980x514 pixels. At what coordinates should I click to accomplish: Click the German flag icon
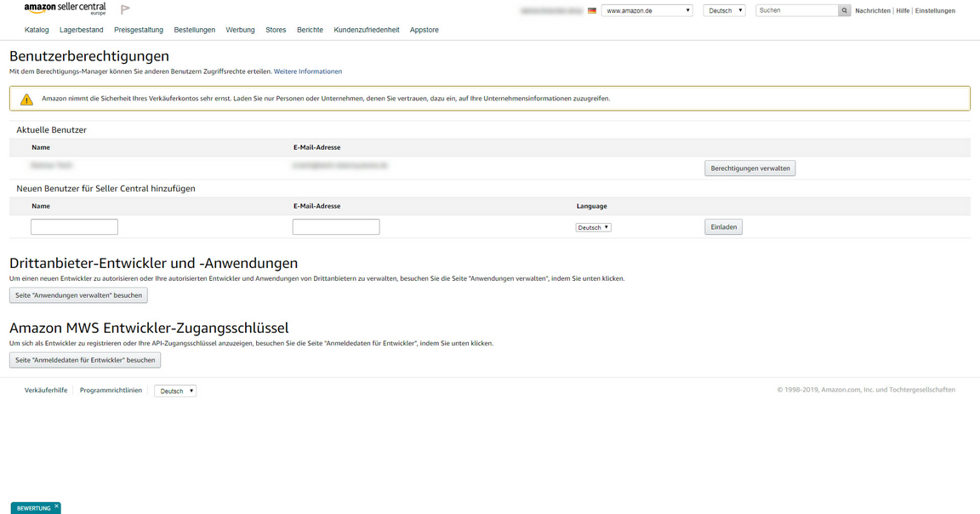592,10
